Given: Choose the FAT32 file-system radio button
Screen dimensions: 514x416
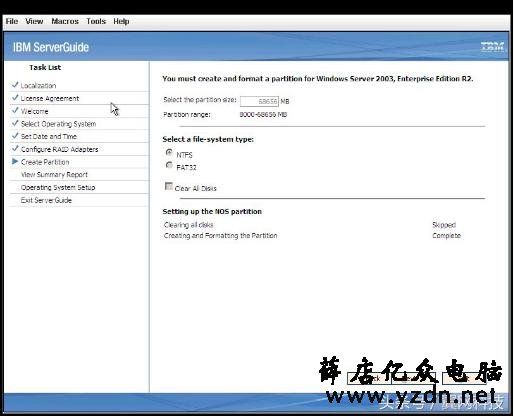Looking at the screenshot, I should (169, 165).
